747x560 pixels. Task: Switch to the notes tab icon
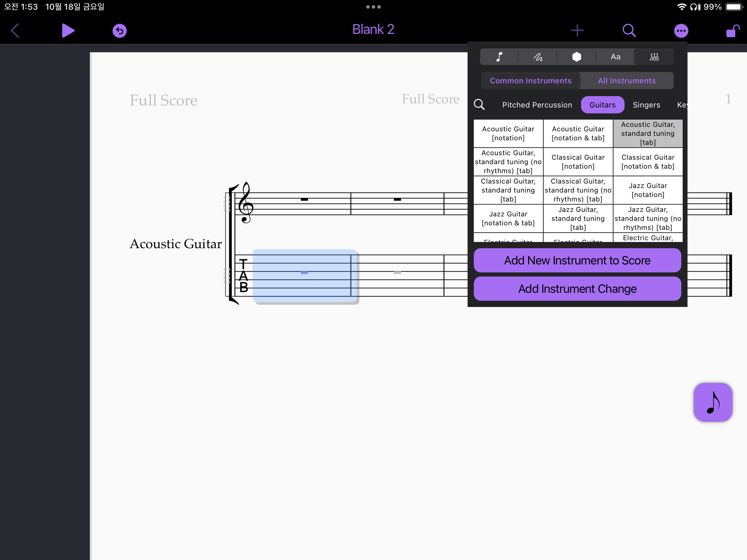point(499,57)
